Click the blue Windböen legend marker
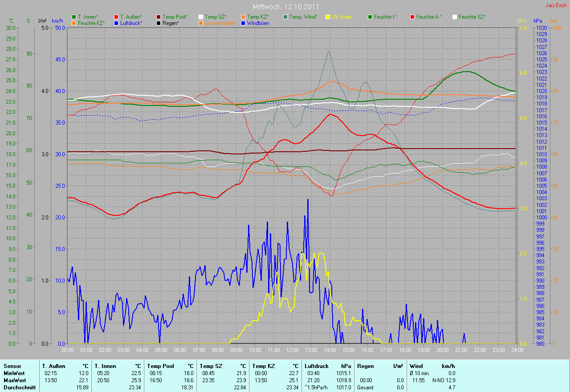The width and height of the screenshot is (570, 392). [243, 23]
